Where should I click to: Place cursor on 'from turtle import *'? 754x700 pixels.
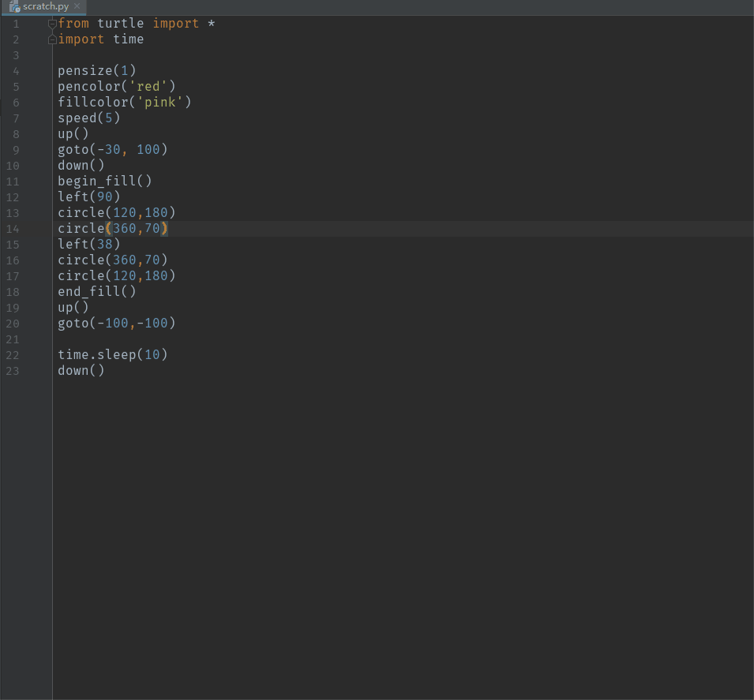tap(137, 23)
